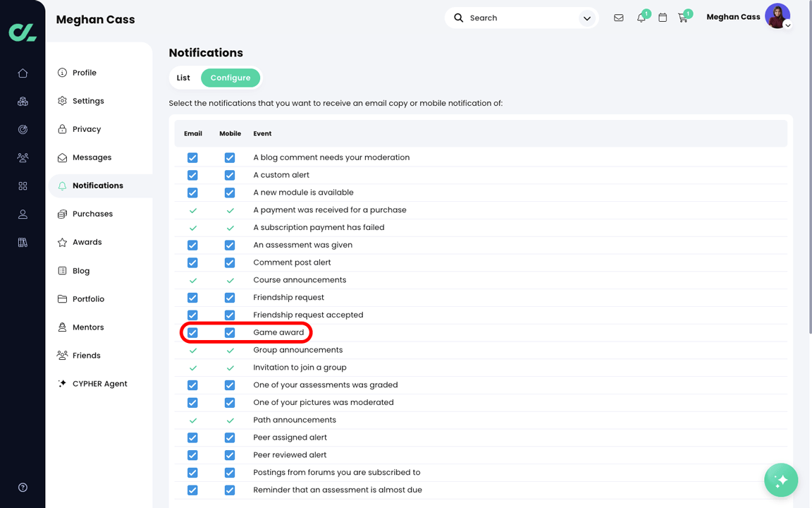Uncheck Email for Game award
812x508 pixels.
click(192, 333)
